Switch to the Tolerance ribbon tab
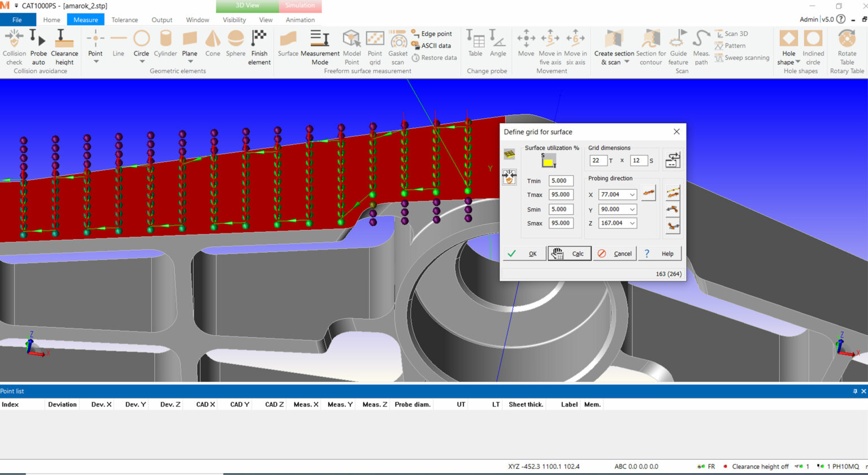 coord(124,20)
